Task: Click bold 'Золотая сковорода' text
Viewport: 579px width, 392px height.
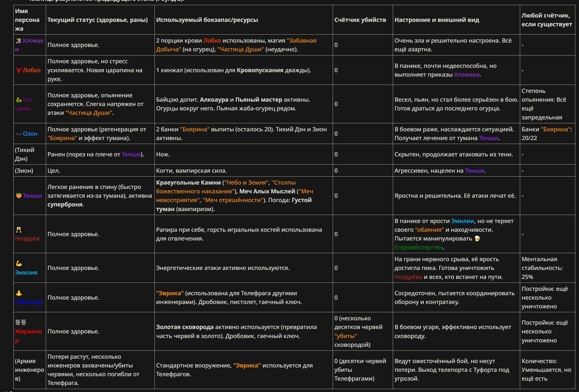Action: tap(185, 327)
